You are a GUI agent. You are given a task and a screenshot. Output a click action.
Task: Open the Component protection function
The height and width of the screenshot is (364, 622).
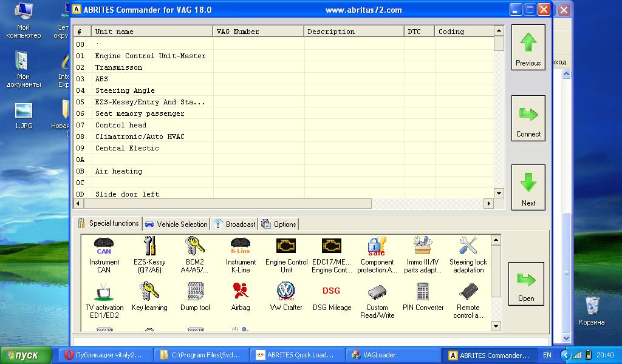point(377,255)
